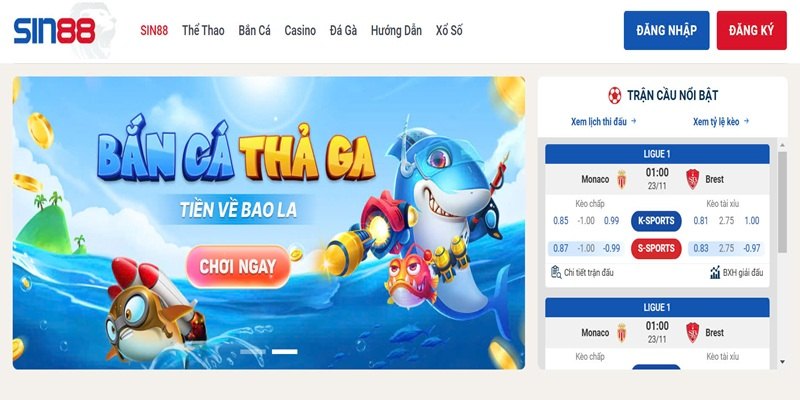Click the match list scrollbar thumb
The width and height of the screenshot is (800, 400).
coord(782,202)
